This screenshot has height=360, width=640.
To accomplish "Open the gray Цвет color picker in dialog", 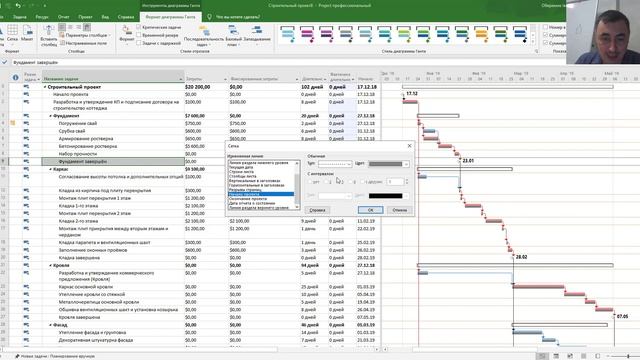I will (x=388, y=164).
